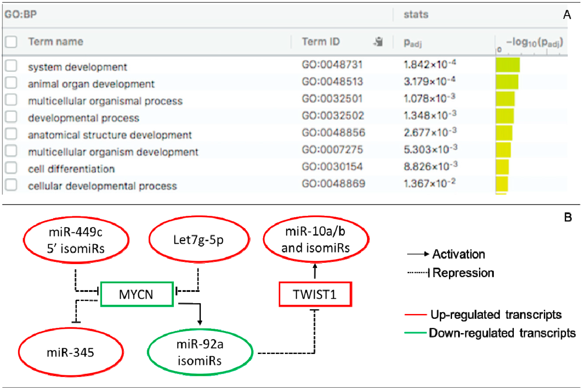Click the miR-345 red ellipse node
This screenshot has height=392, width=583.
click(x=71, y=352)
